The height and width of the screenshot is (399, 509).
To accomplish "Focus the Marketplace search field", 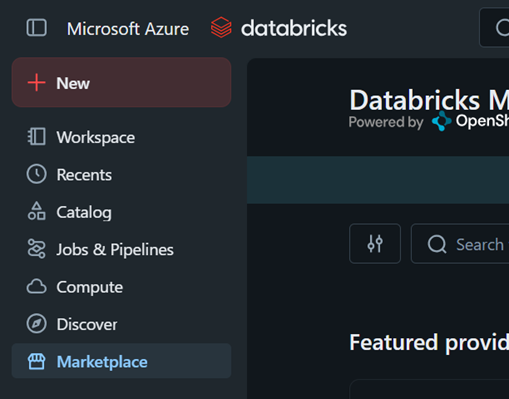I will (460, 244).
